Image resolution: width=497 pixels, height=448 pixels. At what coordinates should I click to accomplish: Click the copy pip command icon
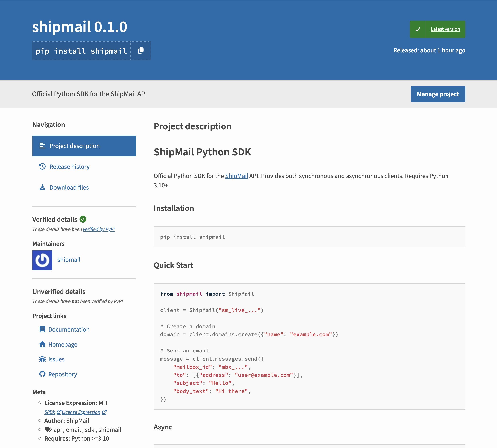point(140,51)
